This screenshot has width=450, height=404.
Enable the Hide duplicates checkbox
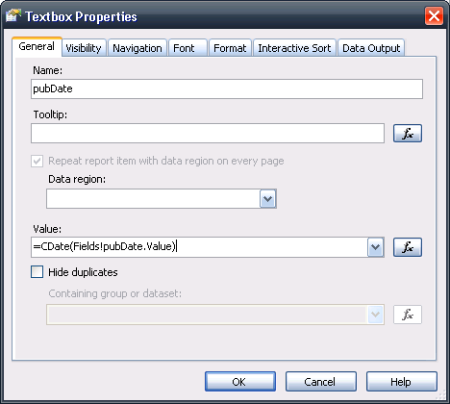pyautogui.click(x=37, y=272)
